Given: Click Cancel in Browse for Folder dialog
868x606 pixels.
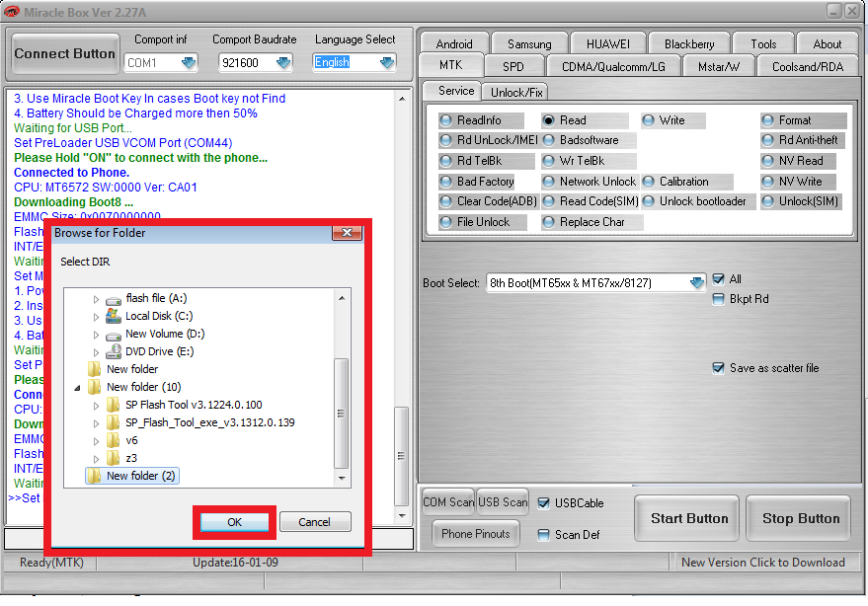Looking at the screenshot, I should [314, 522].
